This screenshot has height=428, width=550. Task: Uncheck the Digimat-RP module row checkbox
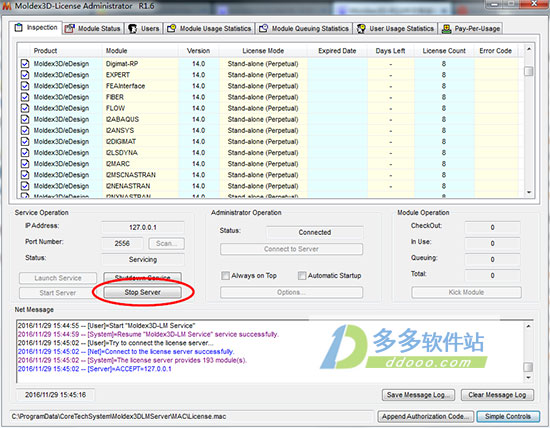[25, 63]
